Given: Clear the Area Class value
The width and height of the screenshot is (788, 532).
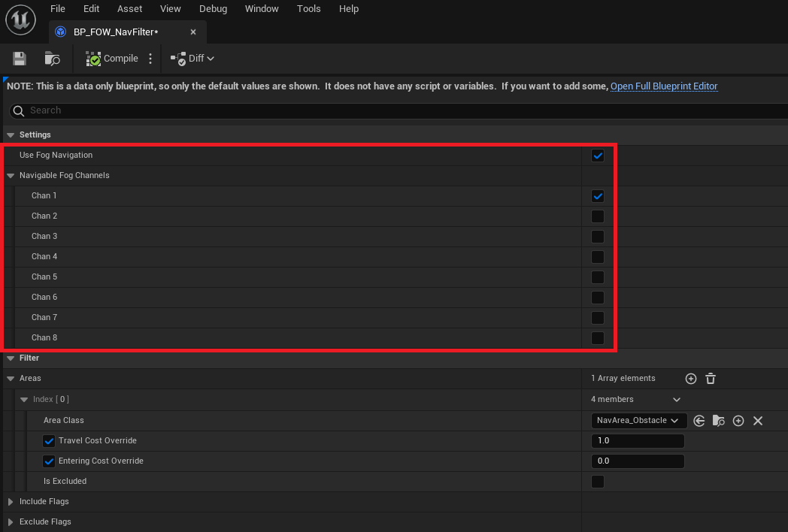Looking at the screenshot, I should [758, 421].
